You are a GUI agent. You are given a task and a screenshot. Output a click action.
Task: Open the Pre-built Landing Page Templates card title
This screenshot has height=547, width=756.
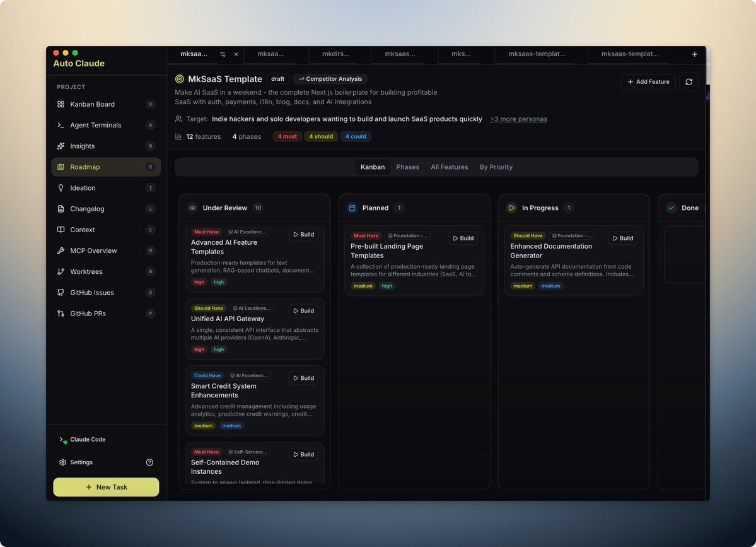387,251
